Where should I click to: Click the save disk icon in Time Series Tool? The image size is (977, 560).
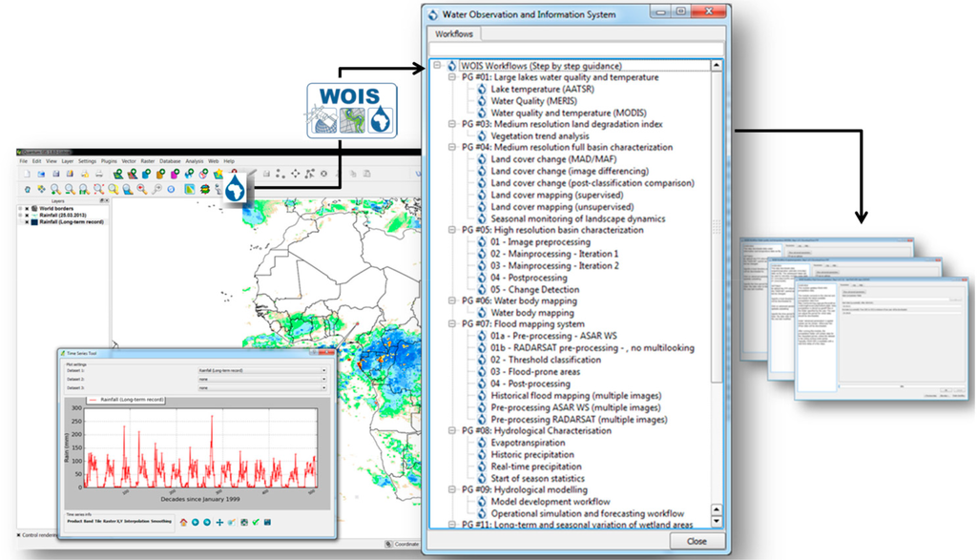[267, 522]
